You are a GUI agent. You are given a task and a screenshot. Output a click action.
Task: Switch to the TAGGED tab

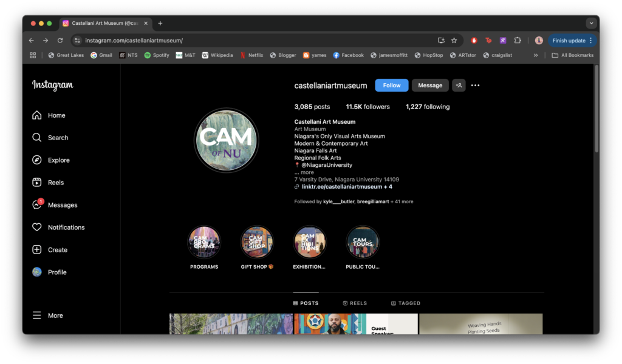tap(406, 303)
